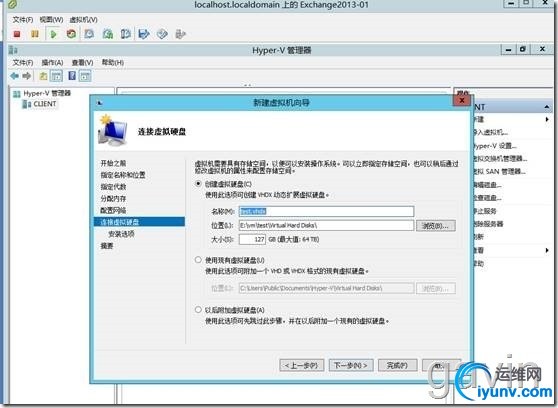The height and width of the screenshot is (408, 558).
Task: Collapse the CLIENT actions section arrow
Action: point(546,107)
